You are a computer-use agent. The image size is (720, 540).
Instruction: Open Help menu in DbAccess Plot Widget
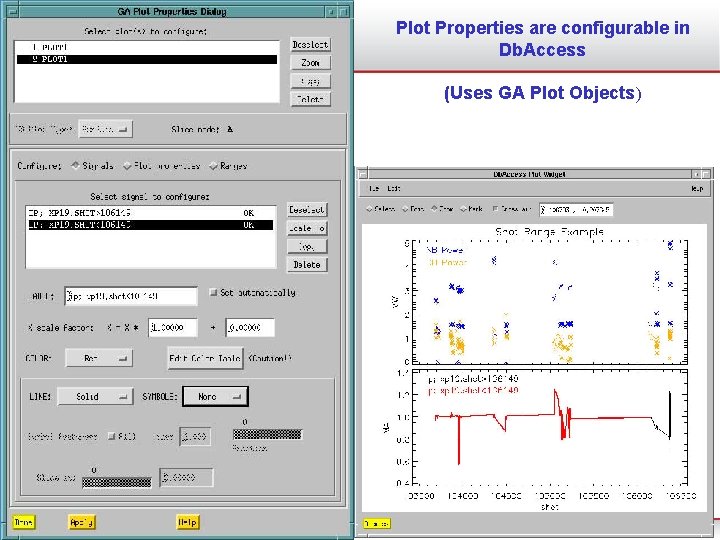(x=697, y=189)
